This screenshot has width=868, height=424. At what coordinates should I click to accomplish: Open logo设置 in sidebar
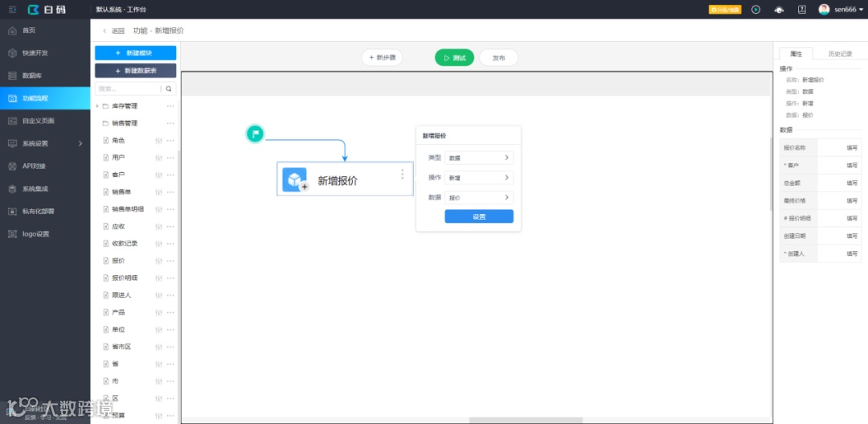point(45,234)
